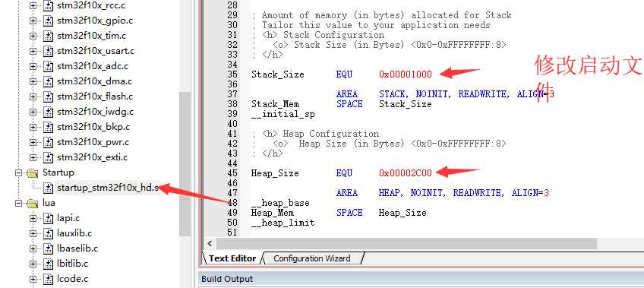Expand the stm32f10x_tim.c file node
The image size is (644, 288).
point(33,36)
